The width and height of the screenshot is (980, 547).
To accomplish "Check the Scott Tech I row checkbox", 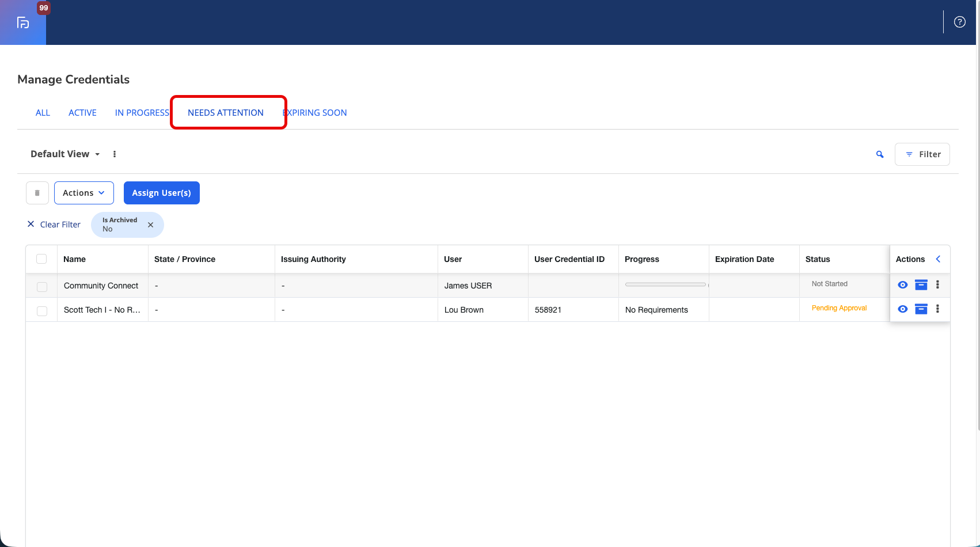I will [x=42, y=311].
